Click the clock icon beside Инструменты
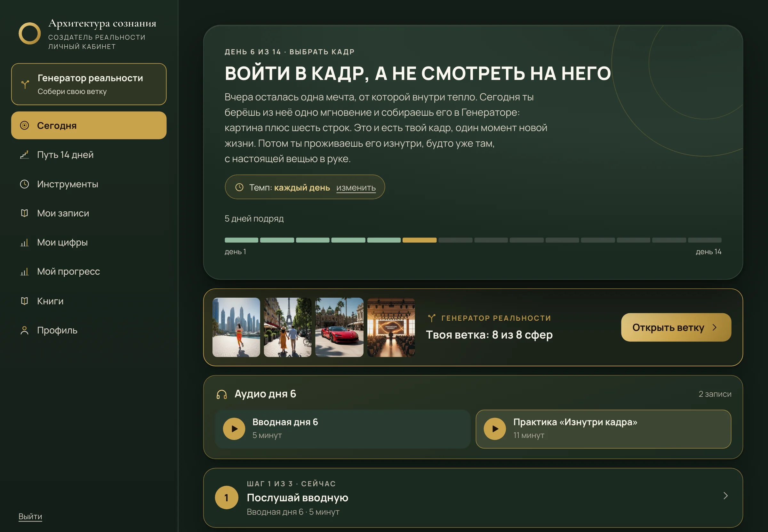768x532 pixels. pos(24,184)
